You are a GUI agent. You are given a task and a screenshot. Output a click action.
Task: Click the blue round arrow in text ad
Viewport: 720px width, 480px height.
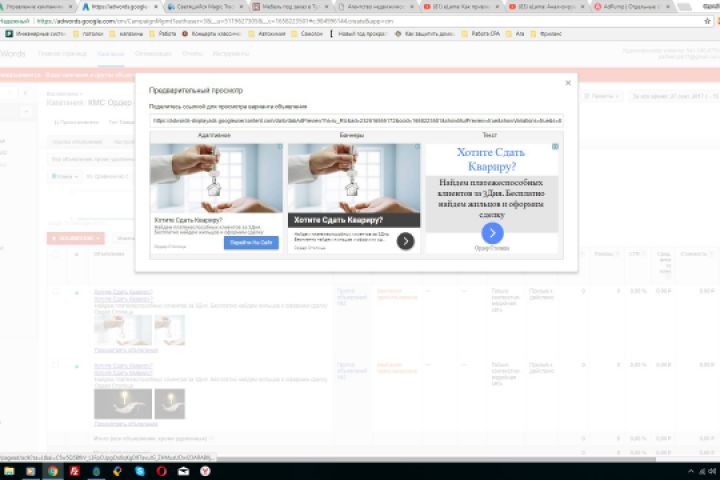point(492,233)
